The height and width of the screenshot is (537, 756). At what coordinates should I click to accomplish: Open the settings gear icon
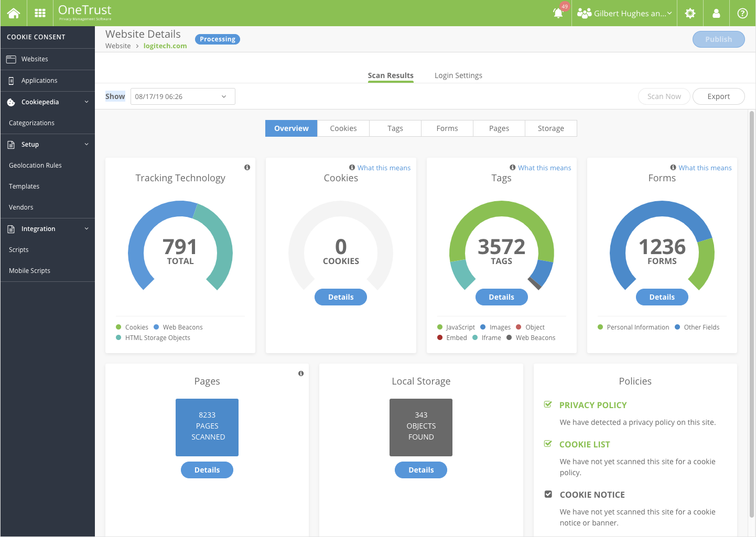690,14
